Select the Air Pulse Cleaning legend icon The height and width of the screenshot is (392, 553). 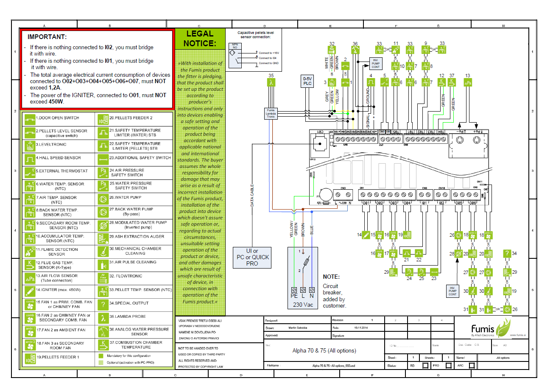coord(102,264)
